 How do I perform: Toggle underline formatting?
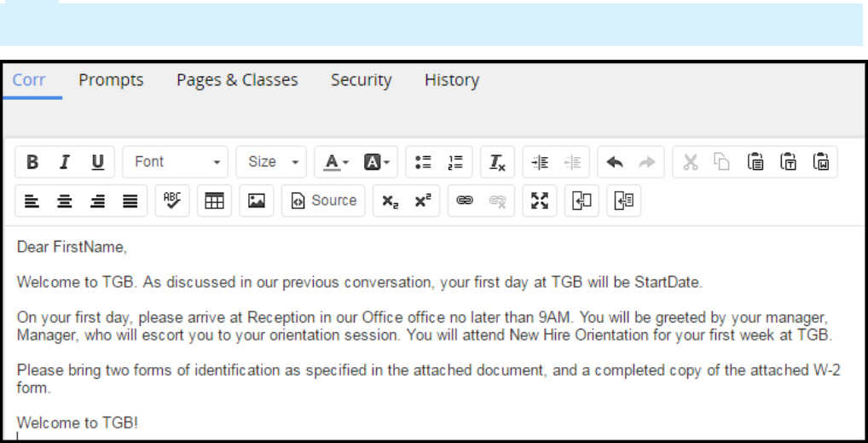point(97,161)
